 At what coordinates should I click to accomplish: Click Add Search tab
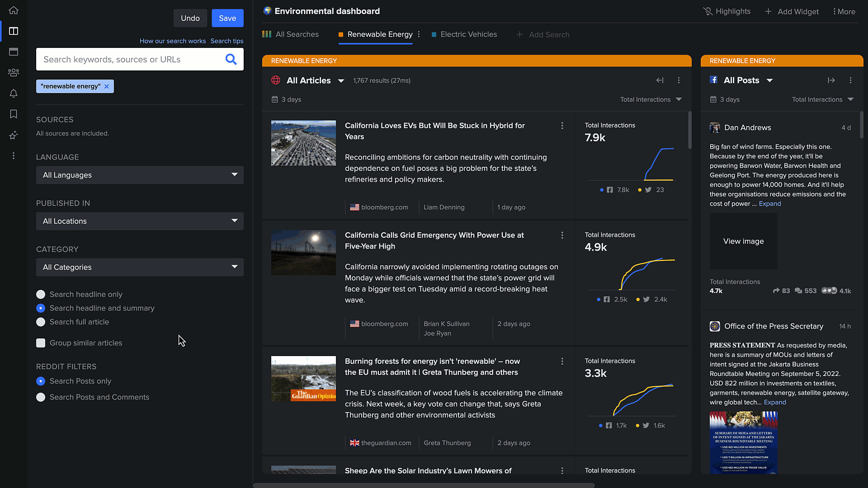542,35
